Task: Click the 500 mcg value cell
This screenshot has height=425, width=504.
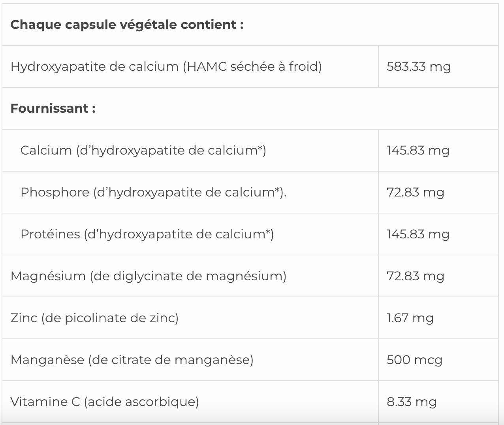Action: click(414, 360)
